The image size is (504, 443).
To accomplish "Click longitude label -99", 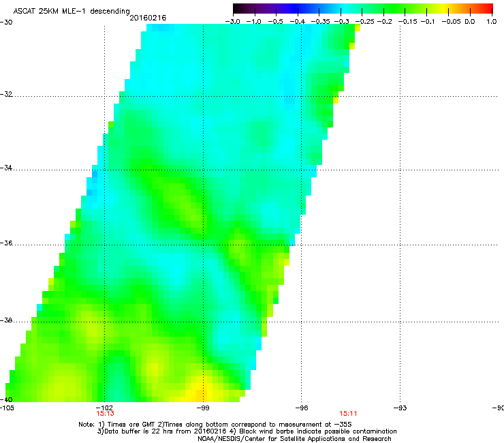I will coord(203,408).
